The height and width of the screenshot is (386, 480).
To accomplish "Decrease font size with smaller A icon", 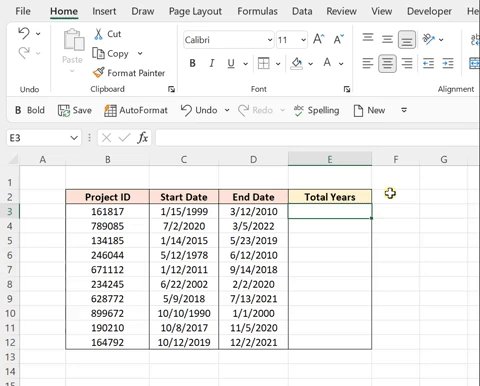I will click(x=338, y=39).
